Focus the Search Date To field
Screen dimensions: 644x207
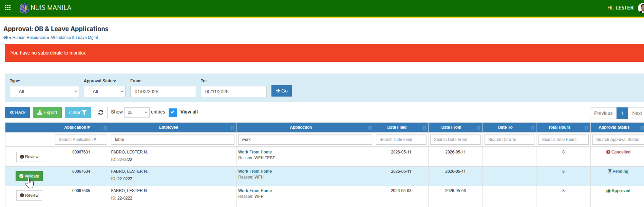[x=509, y=140]
